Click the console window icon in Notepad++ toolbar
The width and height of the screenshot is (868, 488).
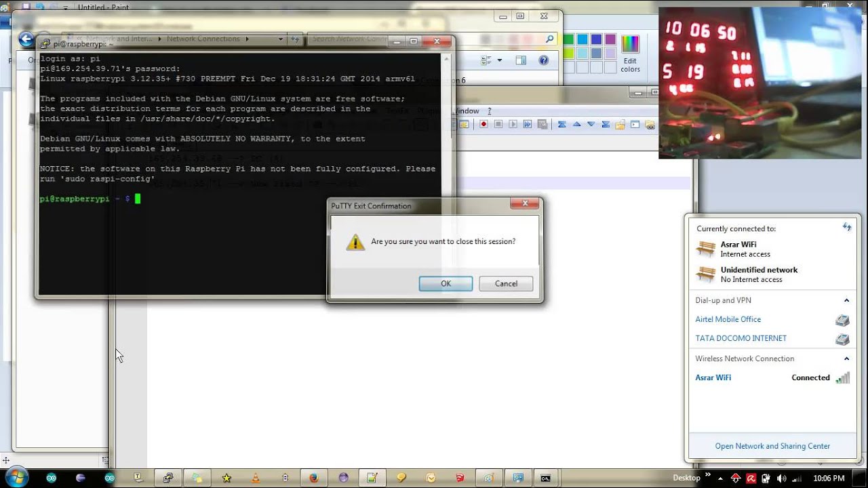point(635,124)
